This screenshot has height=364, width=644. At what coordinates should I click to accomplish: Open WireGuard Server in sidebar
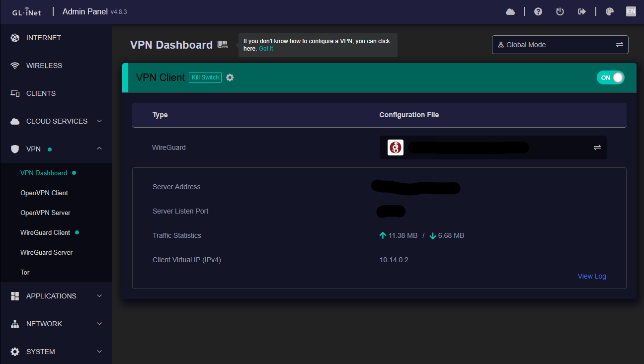point(46,252)
